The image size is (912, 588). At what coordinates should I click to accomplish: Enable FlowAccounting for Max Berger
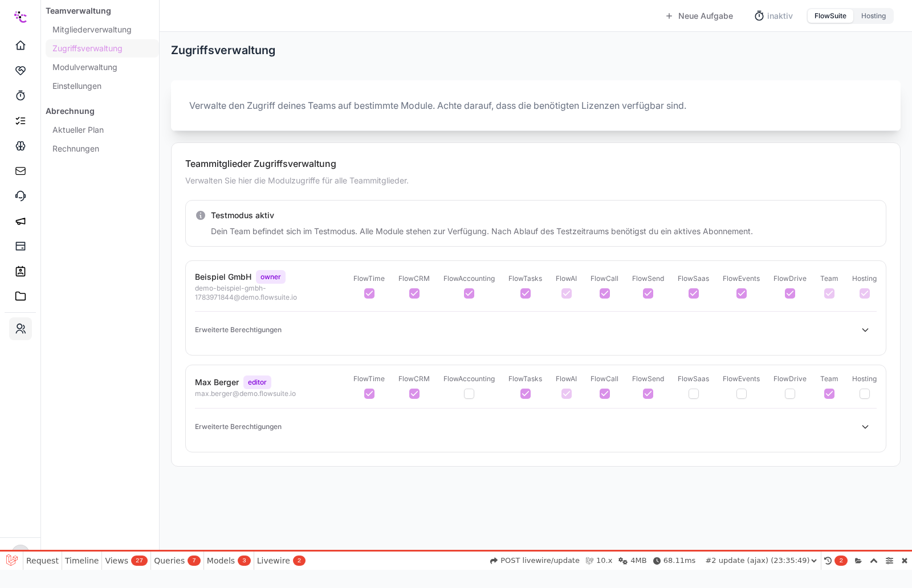(469, 394)
